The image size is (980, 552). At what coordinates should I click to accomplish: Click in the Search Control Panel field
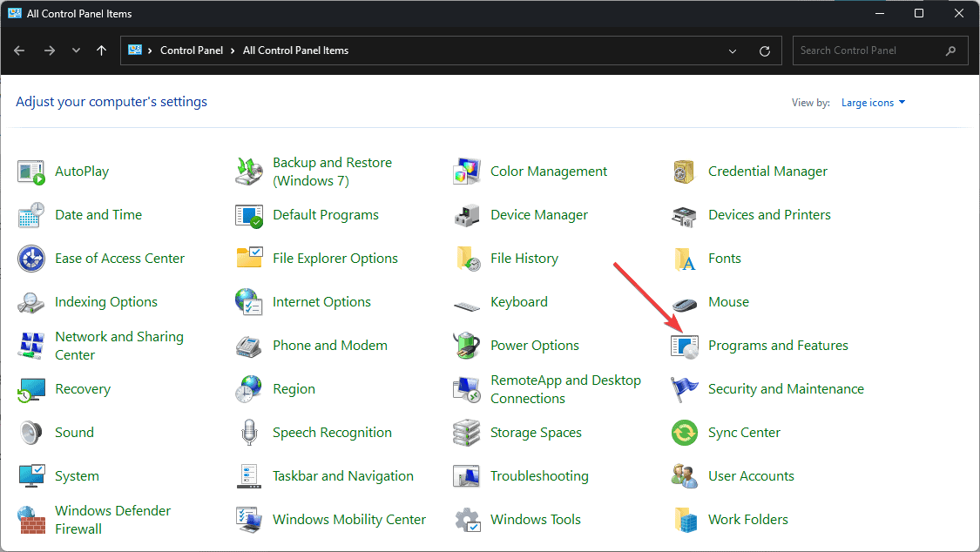click(x=880, y=50)
